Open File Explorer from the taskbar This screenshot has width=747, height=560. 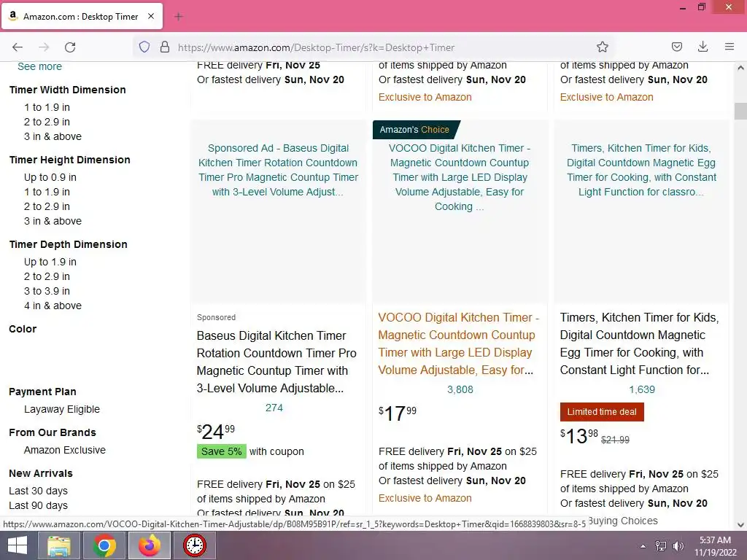tap(59, 545)
